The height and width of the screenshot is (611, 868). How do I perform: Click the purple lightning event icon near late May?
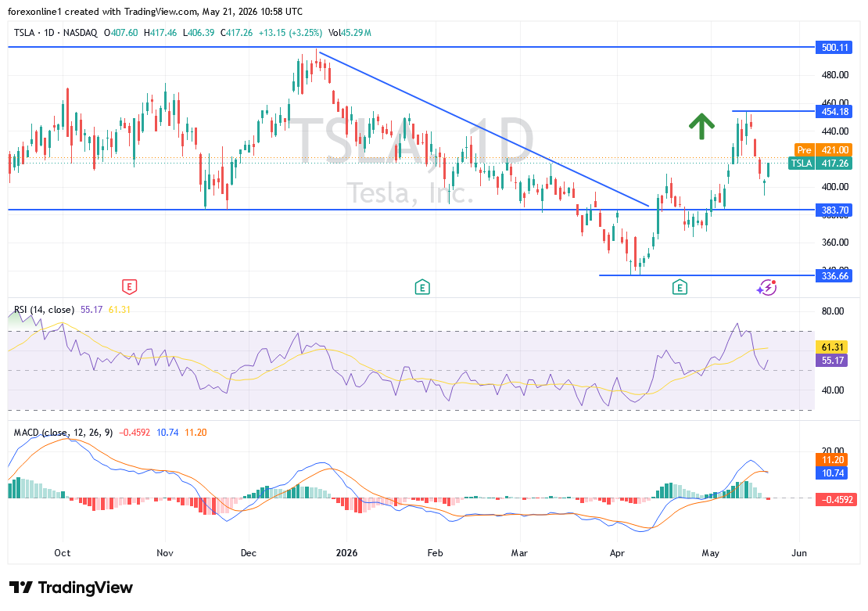click(766, 287)
